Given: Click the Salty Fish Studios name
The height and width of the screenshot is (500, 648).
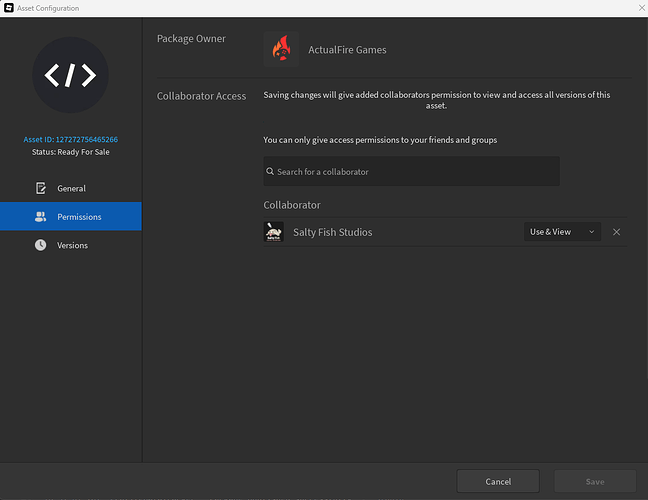Looking at the screenshot, I should point(332,232).
